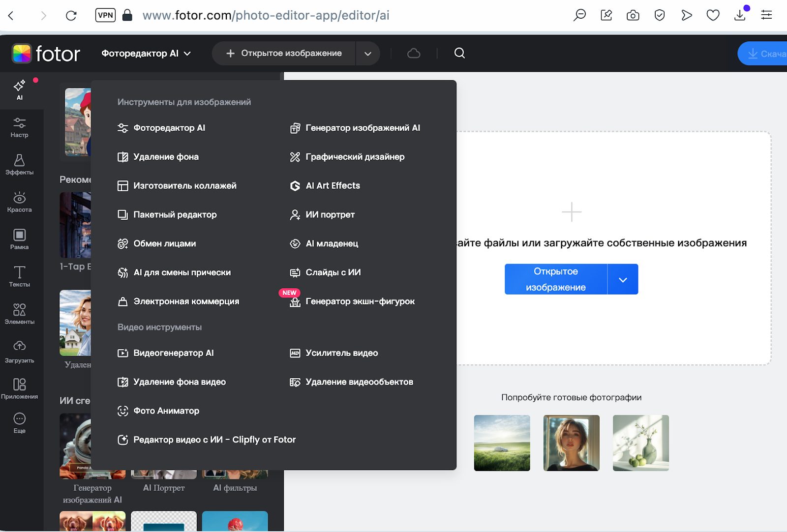787x532 pixels.
Task: Select AI для смены прически item
Action: coord(174,272)
